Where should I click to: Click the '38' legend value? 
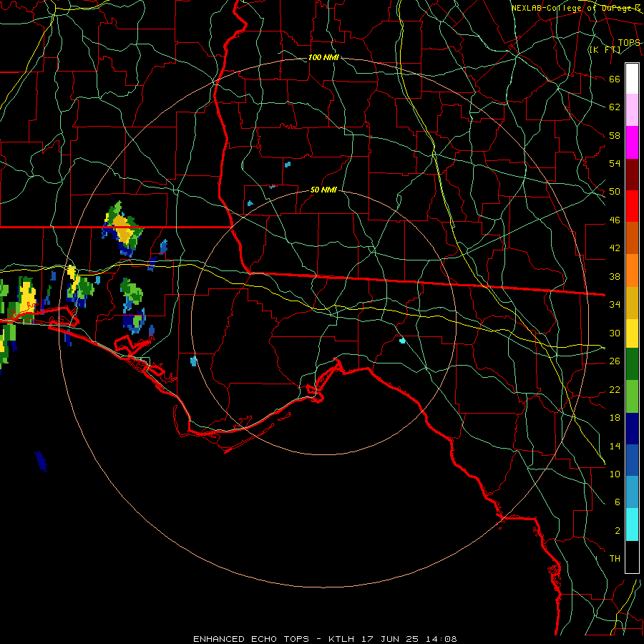(615, 276)
